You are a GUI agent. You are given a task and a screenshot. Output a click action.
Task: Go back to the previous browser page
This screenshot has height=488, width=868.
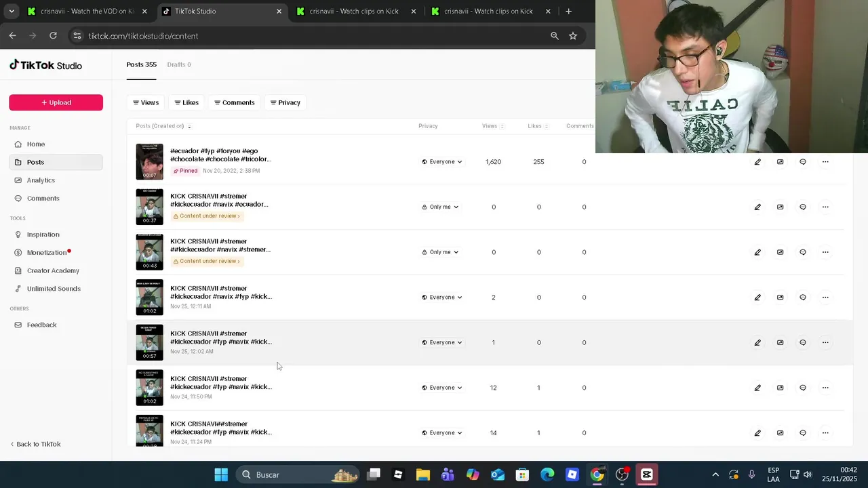click(12, 35)
